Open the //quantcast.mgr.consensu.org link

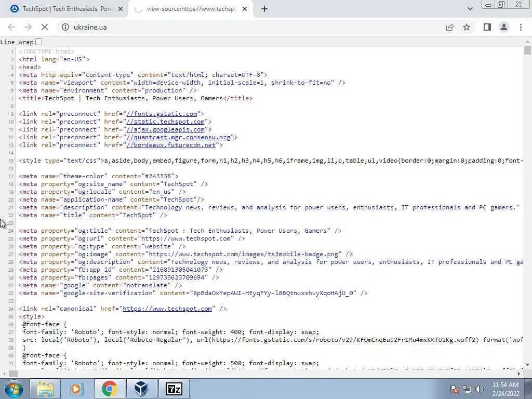tap(178, 137)
